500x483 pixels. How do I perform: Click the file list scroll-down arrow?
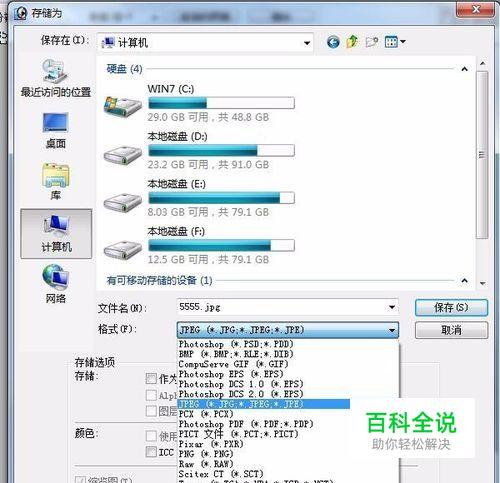482,283
